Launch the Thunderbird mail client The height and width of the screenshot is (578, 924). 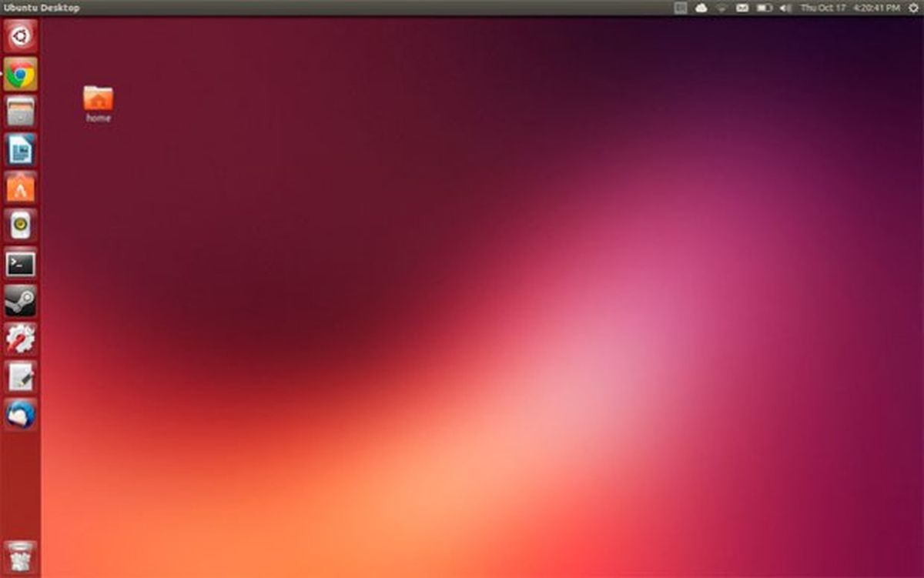coord(19,414)
